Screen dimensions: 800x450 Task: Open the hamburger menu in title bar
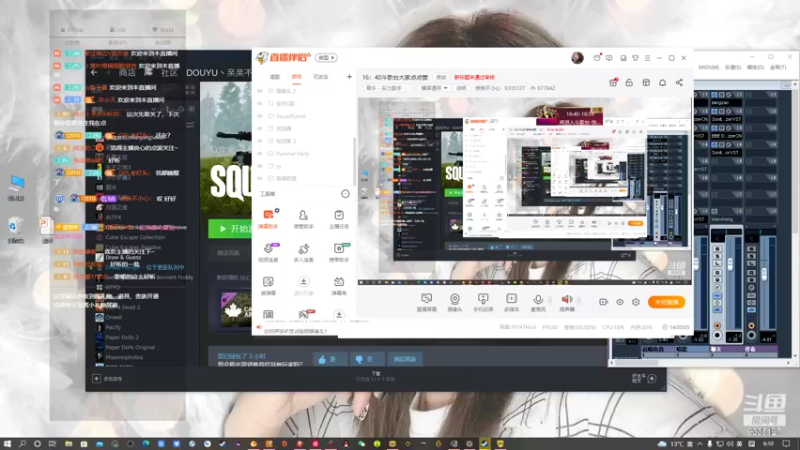(647, 58)
